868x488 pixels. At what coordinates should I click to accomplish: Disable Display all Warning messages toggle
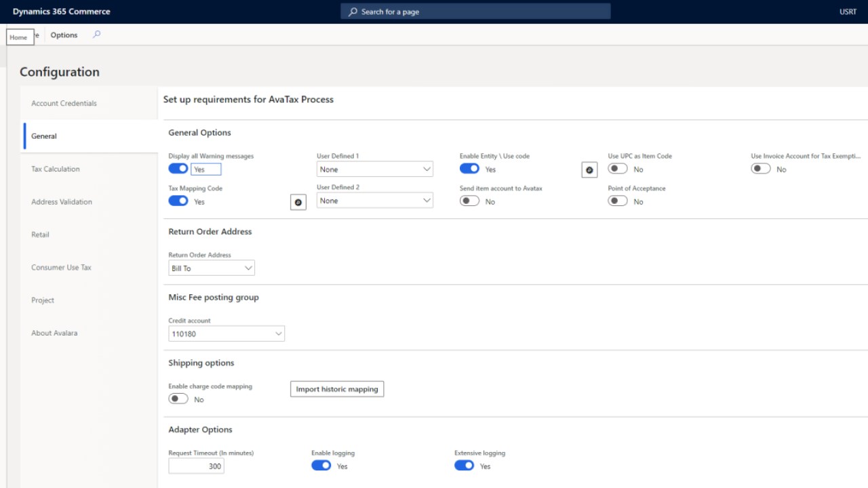tap(178, 168)
